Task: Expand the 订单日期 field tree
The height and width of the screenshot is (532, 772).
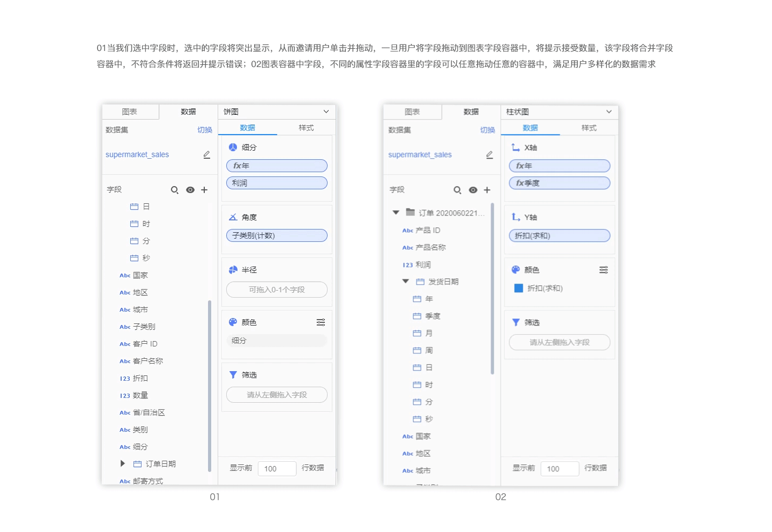Action: [x=122, y=463]
